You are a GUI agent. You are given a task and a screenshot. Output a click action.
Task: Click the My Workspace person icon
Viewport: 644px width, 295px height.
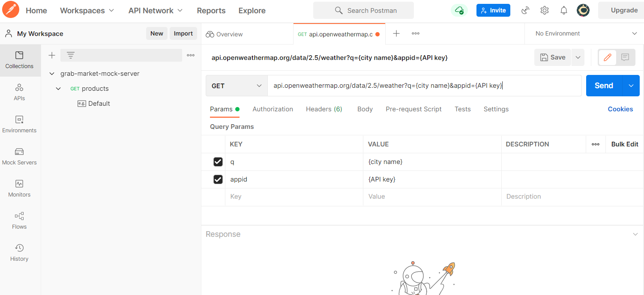point(9,33)
